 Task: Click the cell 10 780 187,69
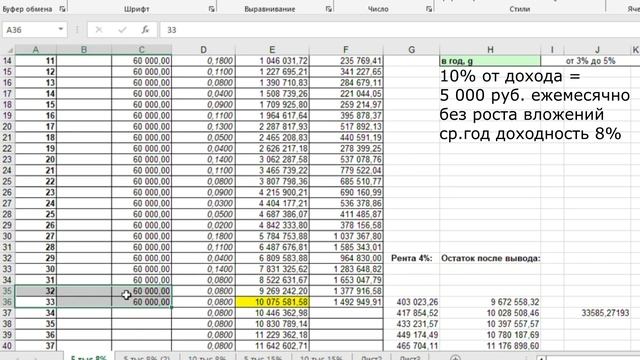490,335
